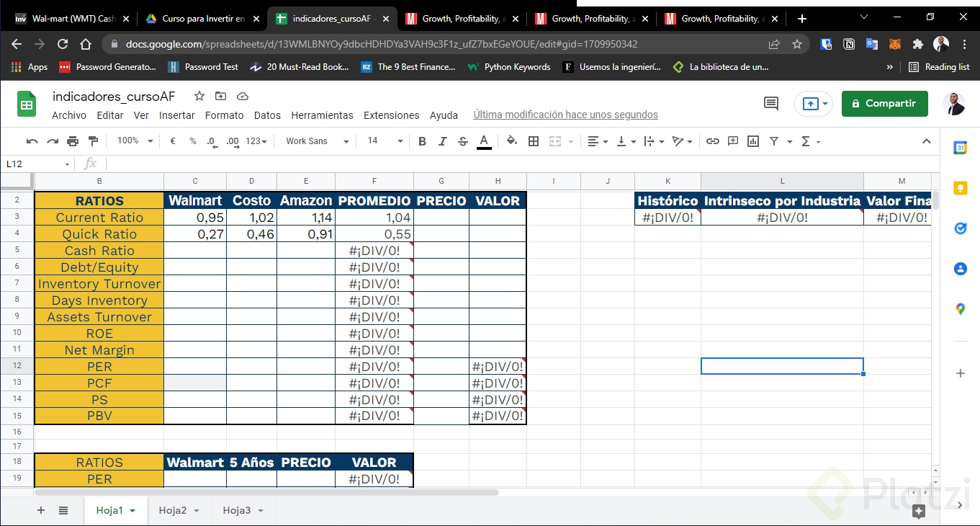This screenshot has width=980, height=526.
Task: Toggle bold formatting
Action: pos(422,141)
